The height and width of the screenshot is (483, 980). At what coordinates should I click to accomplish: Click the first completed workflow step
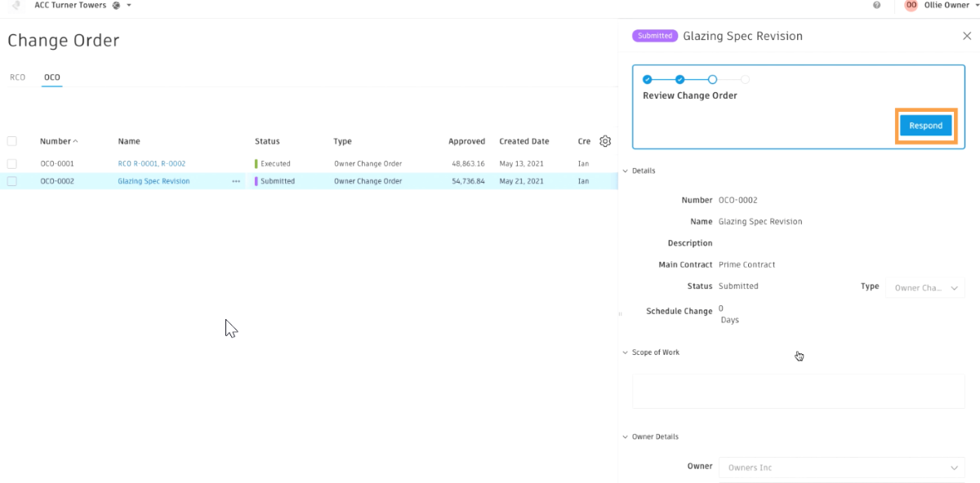648,79
